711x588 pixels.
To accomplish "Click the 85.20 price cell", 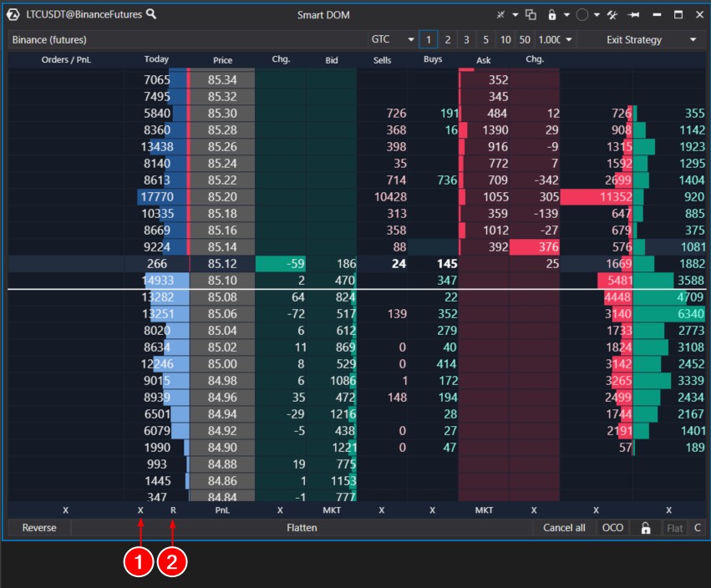I will (222, 197).
